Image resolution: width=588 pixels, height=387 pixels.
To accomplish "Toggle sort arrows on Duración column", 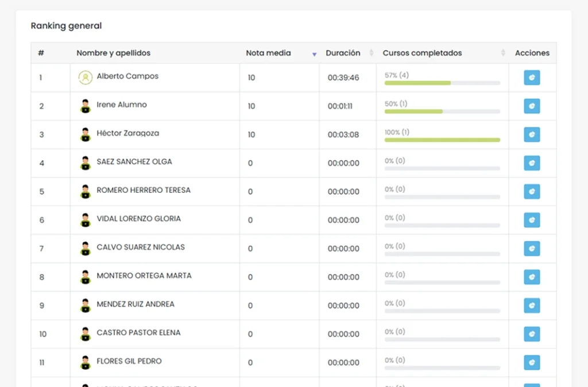I will tap(371, 53).
